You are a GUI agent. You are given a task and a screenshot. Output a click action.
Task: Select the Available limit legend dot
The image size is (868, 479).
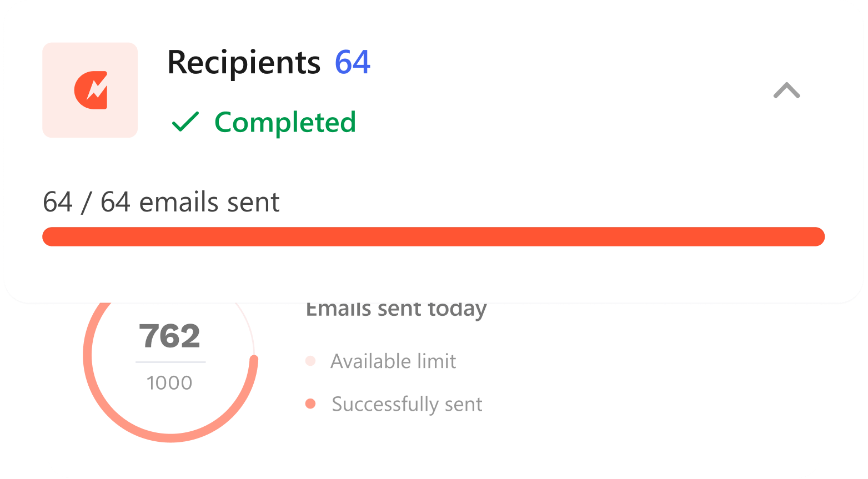pyautogui.click(x=309, y=361)
